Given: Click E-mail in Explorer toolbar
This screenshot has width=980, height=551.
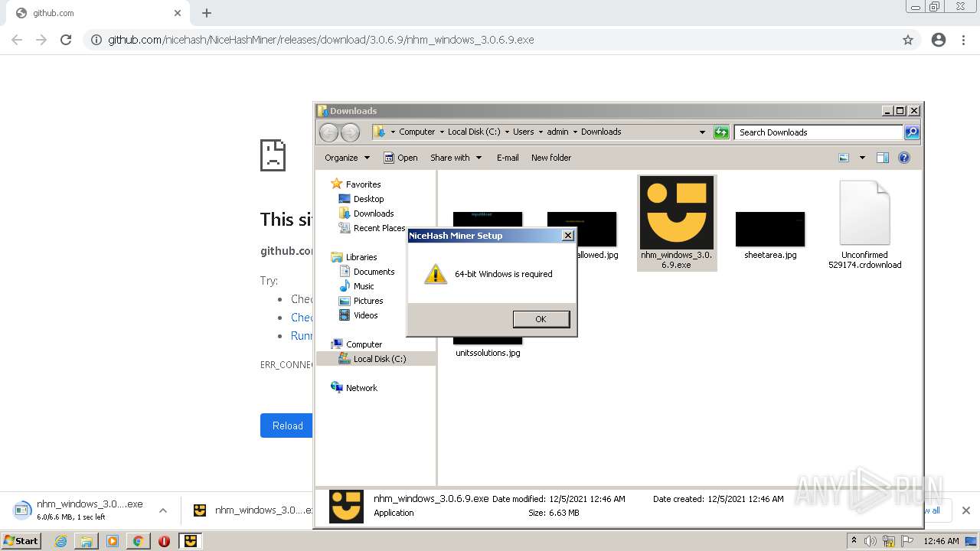Looking at the screenshot, I should (x=508, y=158).
